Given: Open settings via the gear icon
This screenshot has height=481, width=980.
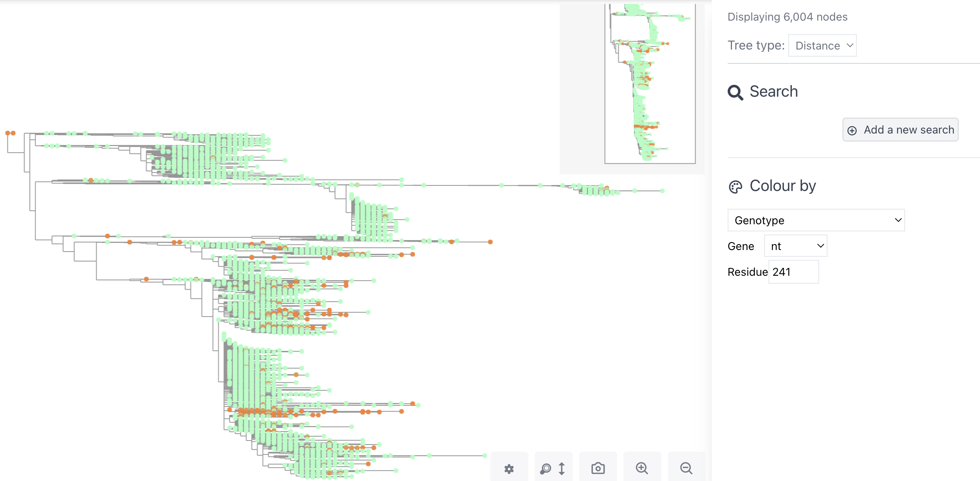Looking at the screenshot, I should click(x=509, y=468).
